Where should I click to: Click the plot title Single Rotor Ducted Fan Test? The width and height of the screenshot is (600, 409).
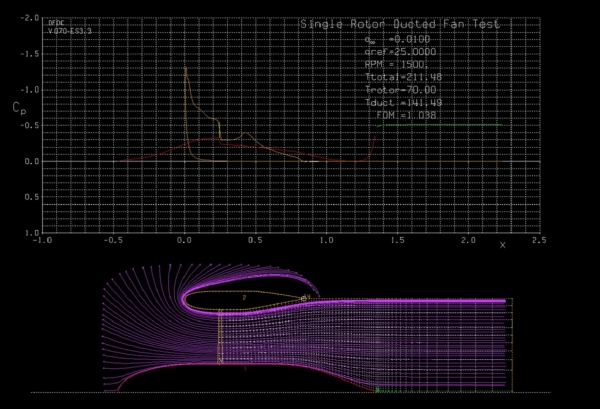coord(400,24)
